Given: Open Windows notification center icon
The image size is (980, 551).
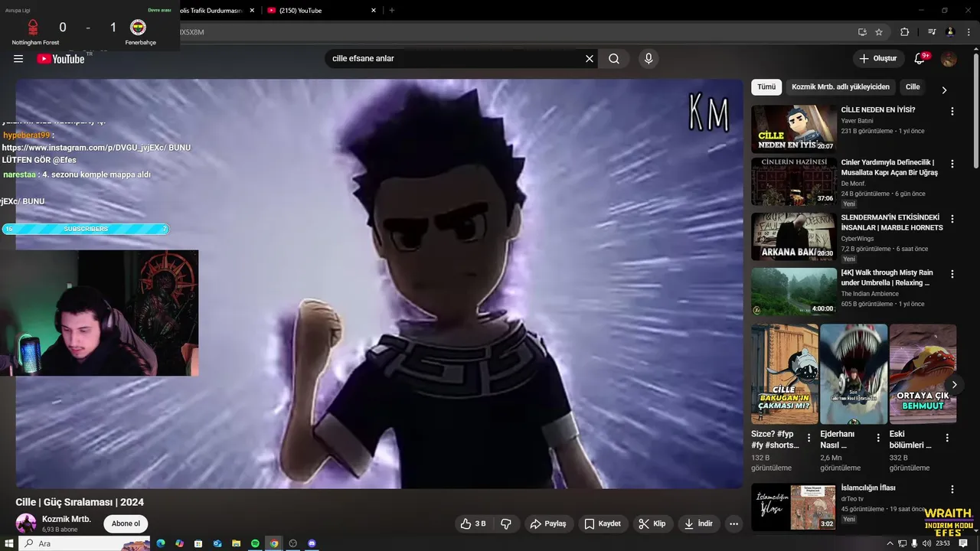Looking at the screenshot, I should pyautogui.click(x=963, y=543).
